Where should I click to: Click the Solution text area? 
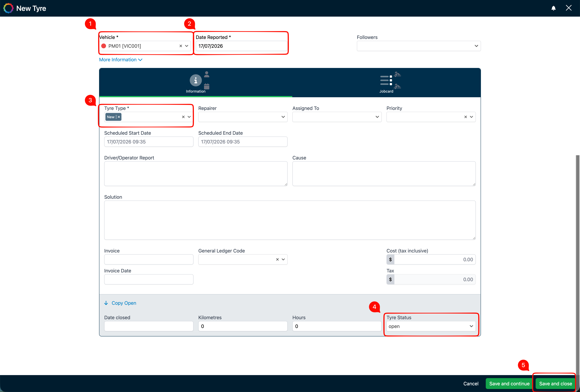pyautogui.click(x=290, y=220)
